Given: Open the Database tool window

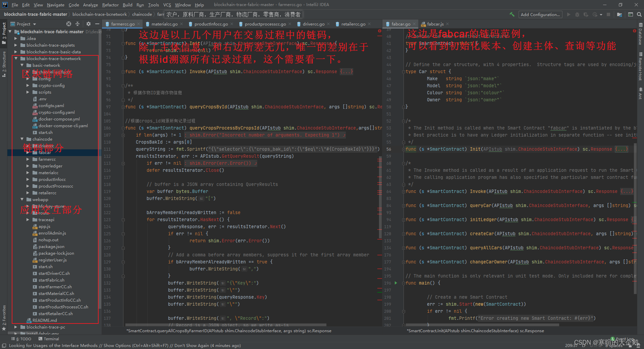Looking at the screenshot, I should point(640,34).
